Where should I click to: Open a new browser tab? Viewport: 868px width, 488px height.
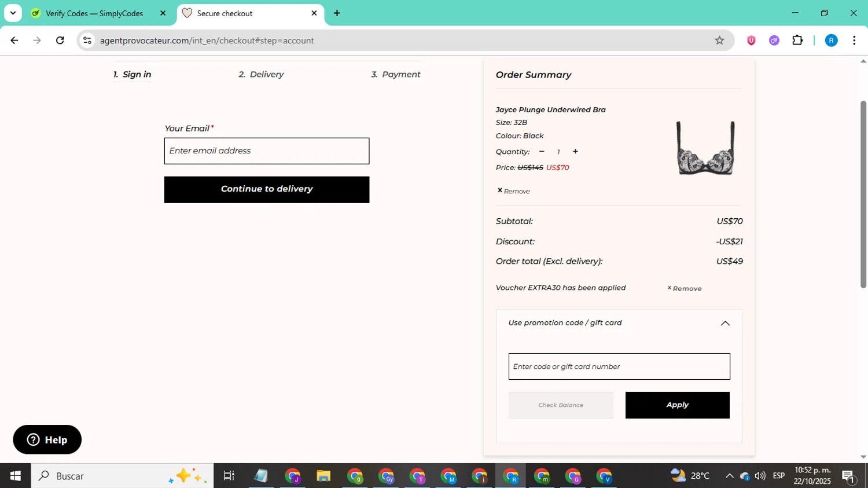click(337, 13)
